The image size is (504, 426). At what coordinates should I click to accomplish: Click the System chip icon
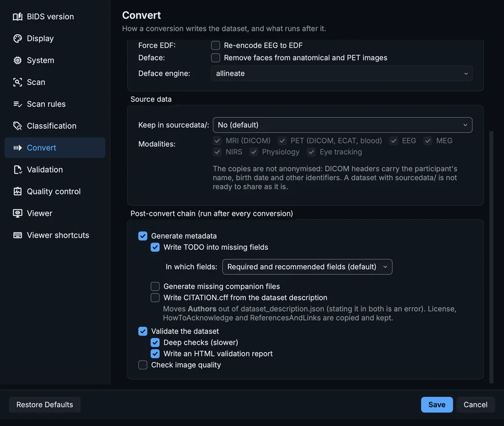[18, 60]
